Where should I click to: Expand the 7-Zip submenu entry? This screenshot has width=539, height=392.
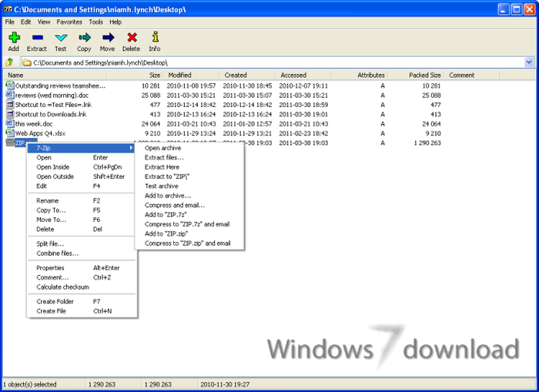pyautogui.click(x=81, y=148)
